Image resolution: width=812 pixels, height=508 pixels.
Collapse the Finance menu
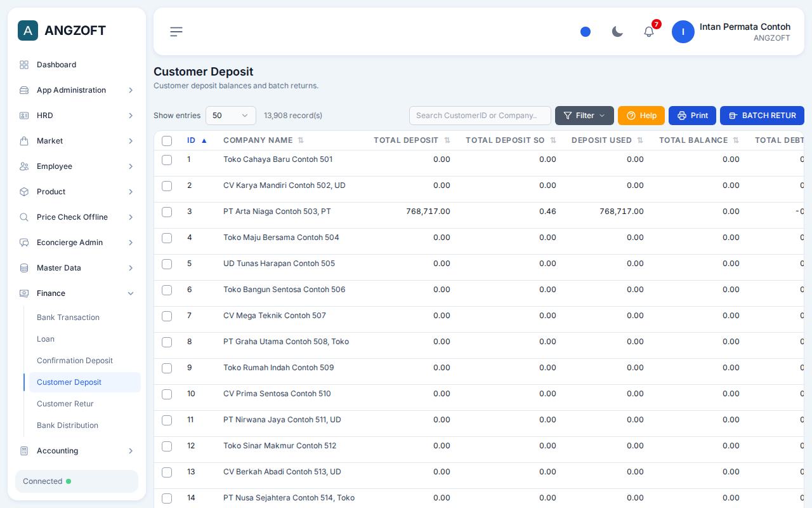[77, 293]
